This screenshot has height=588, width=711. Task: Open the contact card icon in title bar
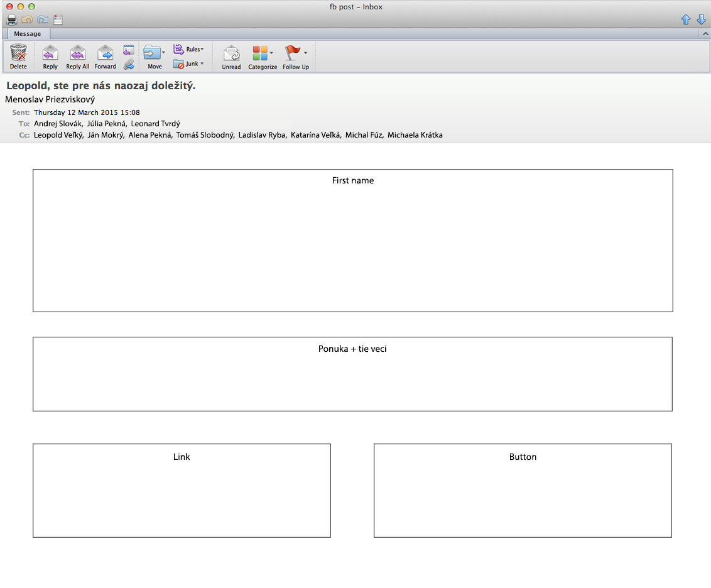(58, 19)
